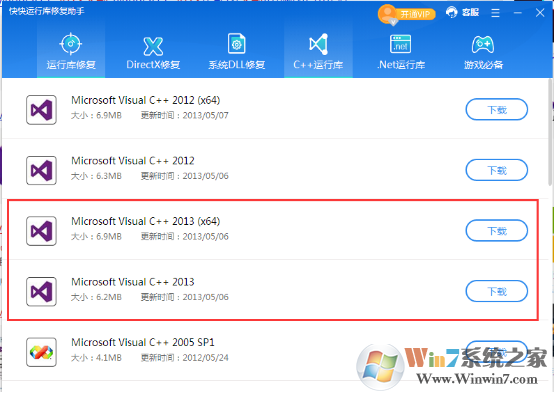Open 客服 customer service
This screenshot has height=393, width=554.
click(x=462, y=13)
